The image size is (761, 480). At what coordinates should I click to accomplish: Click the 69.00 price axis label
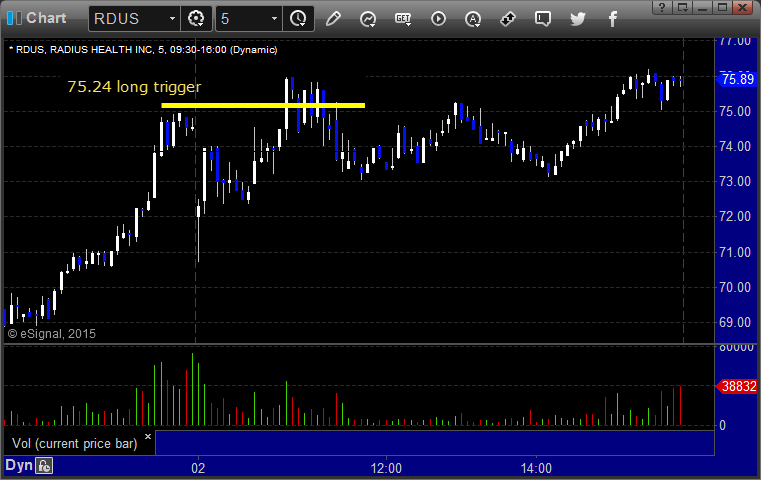(x=735, y=322)
